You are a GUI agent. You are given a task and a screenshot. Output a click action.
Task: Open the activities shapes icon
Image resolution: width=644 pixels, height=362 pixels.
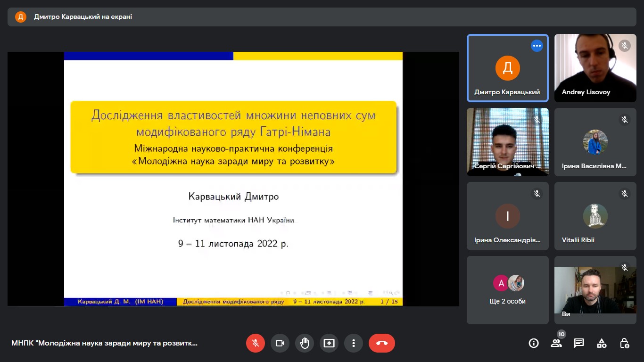pyautogui.click(x=602, y=343)
